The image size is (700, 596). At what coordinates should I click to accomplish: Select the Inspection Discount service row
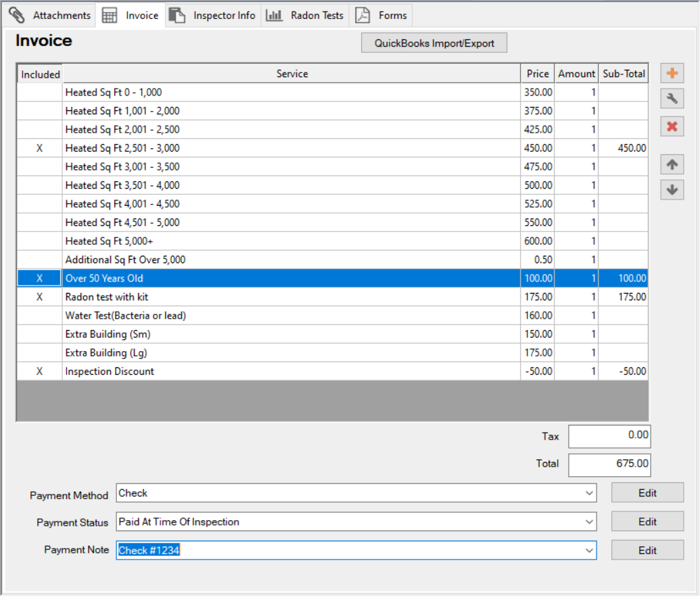291,371
